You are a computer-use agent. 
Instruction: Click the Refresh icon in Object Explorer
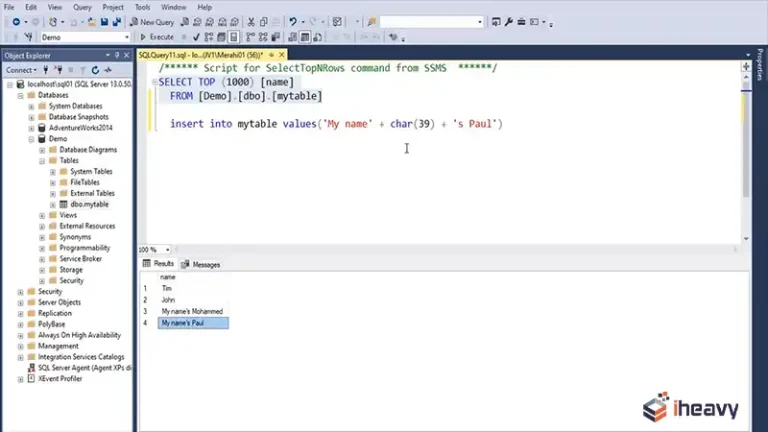97,71
